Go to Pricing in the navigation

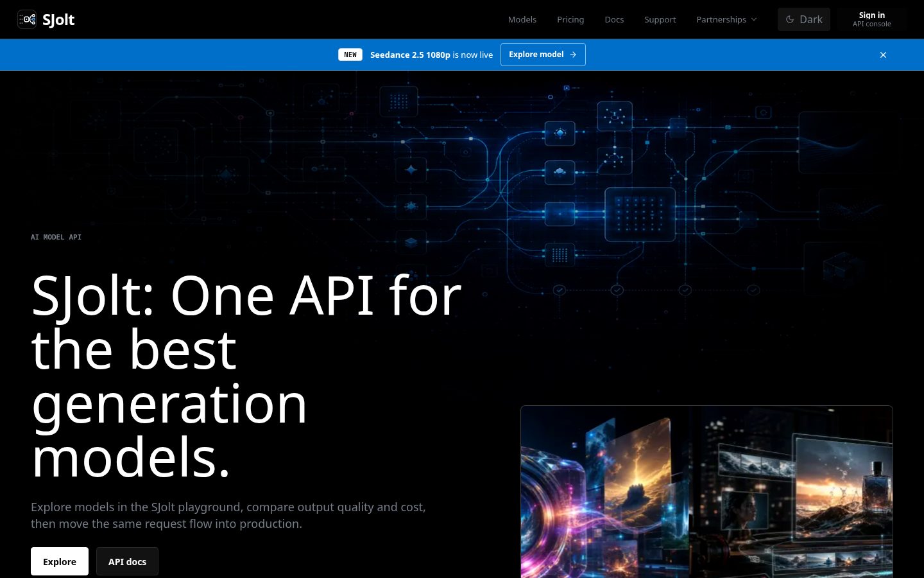570,19
